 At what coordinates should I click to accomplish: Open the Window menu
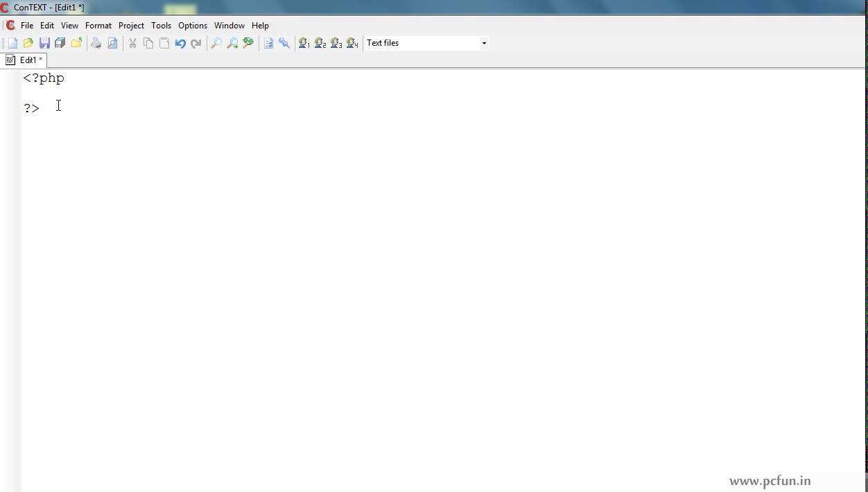coord(229,26)
